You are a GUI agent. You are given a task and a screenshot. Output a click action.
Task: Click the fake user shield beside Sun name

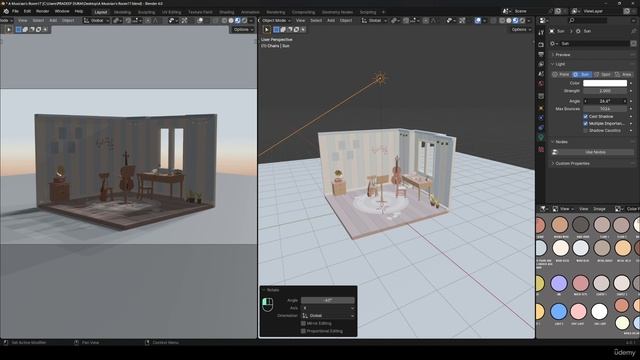click(x=633, y=43)
